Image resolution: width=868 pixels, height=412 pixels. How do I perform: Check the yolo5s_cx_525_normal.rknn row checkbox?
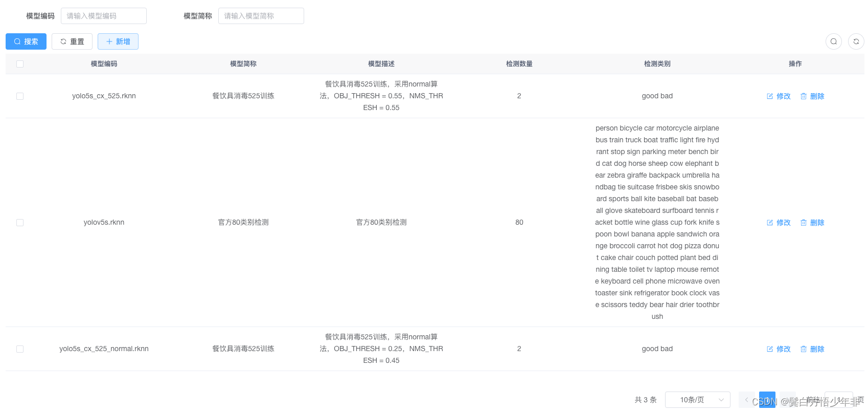click(20, 349)
